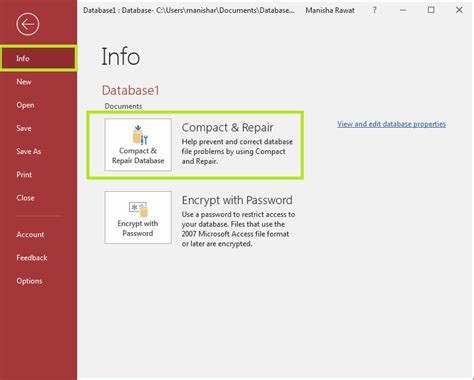
Task: Open the Account page
Action: coord(30,234)
